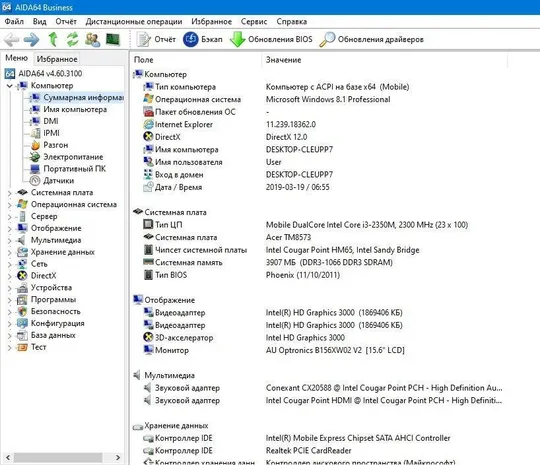The width and height of the screenshot is (540, 465).
Task: Click the Чипсет системной платы icon
Action: click(x=148, y=250)
